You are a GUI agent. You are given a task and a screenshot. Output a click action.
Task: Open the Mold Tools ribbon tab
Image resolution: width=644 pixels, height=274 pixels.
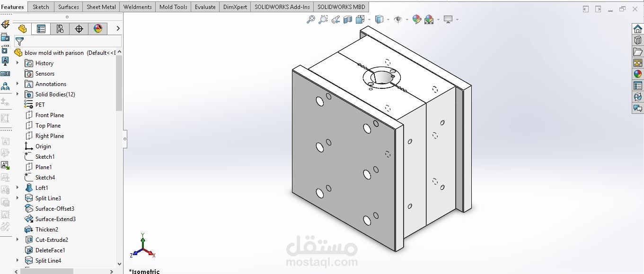[x=173, y=7]
